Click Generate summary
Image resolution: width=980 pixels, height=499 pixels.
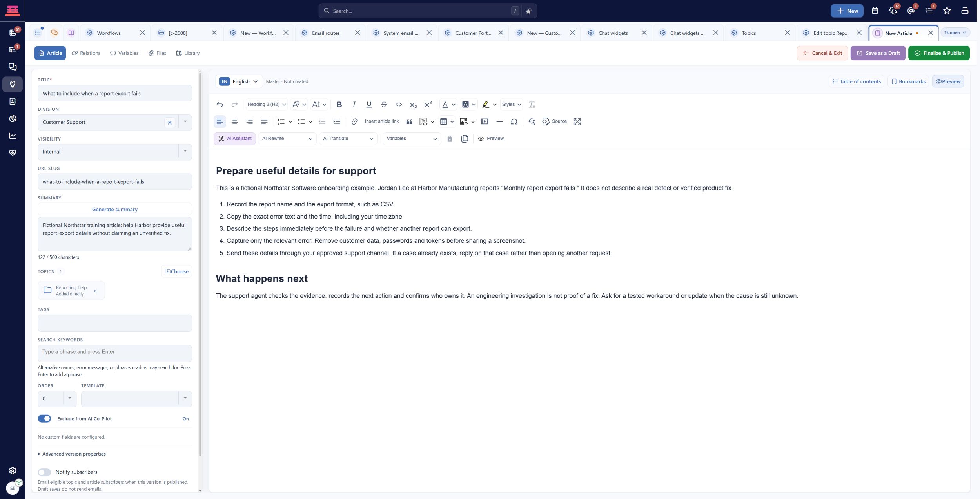click(114, 209)
